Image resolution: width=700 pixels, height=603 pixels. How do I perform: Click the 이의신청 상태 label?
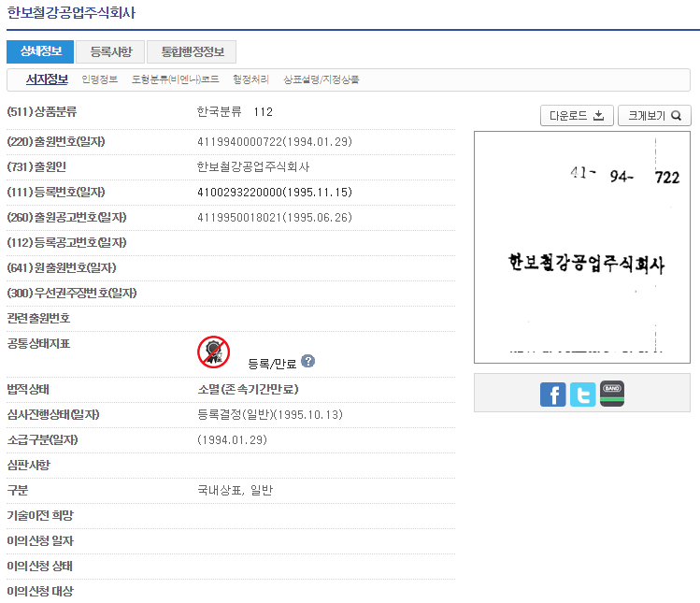coord(40,566)
